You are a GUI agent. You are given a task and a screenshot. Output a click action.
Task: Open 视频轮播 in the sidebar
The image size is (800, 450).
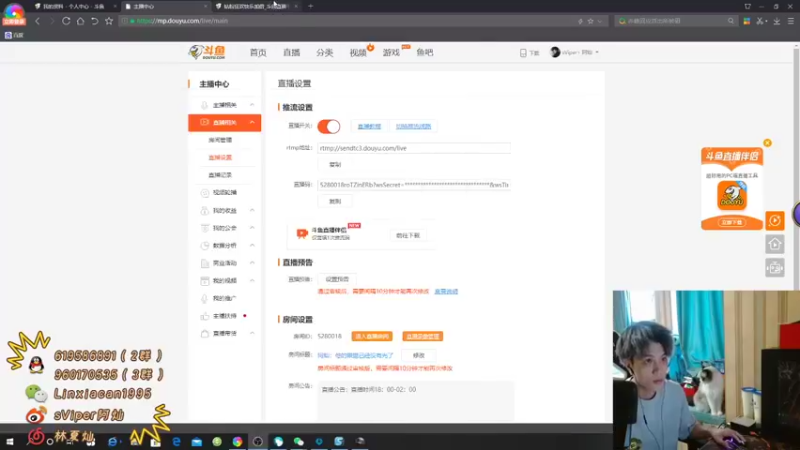(224, 192)
